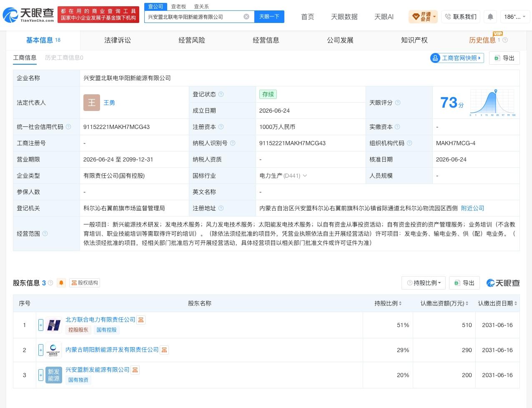Click the TianYan score distribution chart
Screen dimensions: 532x408
pyautogui.click(x=493, y=103)
